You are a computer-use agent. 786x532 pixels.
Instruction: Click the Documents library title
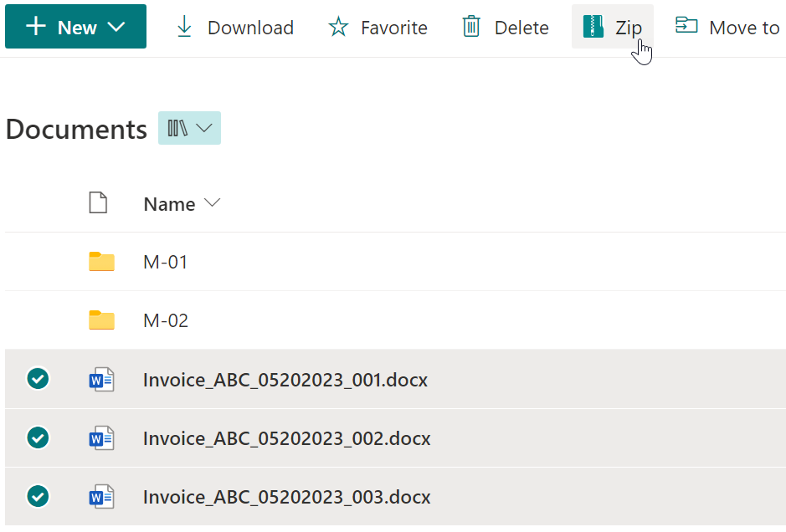tap(76, 130)
